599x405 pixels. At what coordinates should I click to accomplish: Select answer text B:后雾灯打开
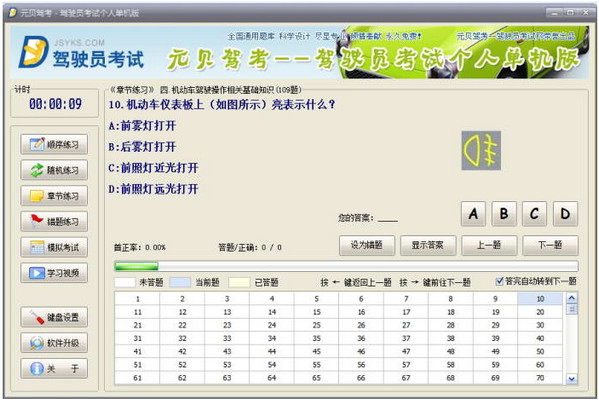pos(142,147)
